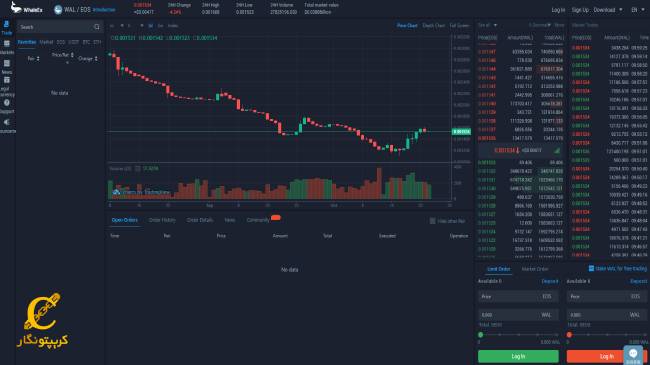Viewport: 650px width, 365px height.
Task: Open the WAL Introduction link
Action: tap(104, 10)
